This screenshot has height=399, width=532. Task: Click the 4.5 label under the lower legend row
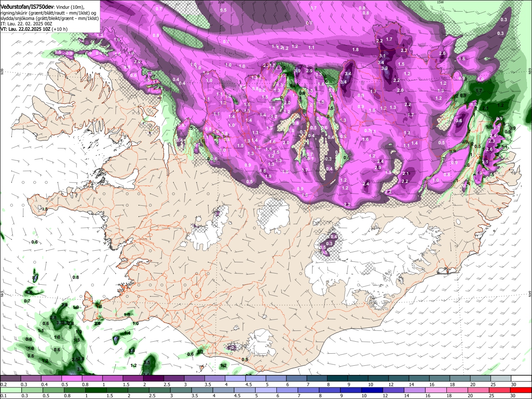[237, 396]
